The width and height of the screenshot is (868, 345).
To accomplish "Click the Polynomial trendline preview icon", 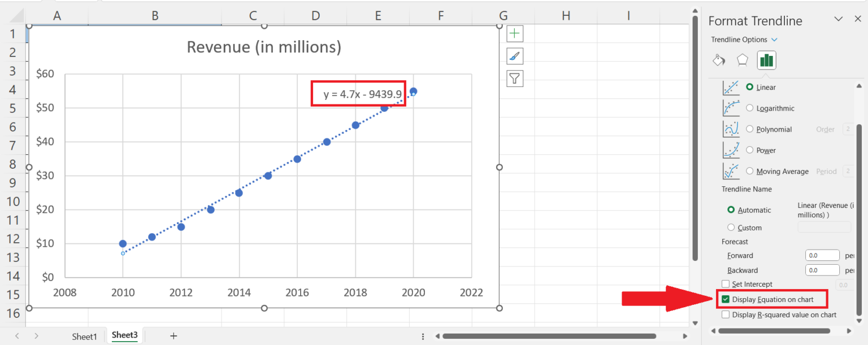I will tap(732, 129).
